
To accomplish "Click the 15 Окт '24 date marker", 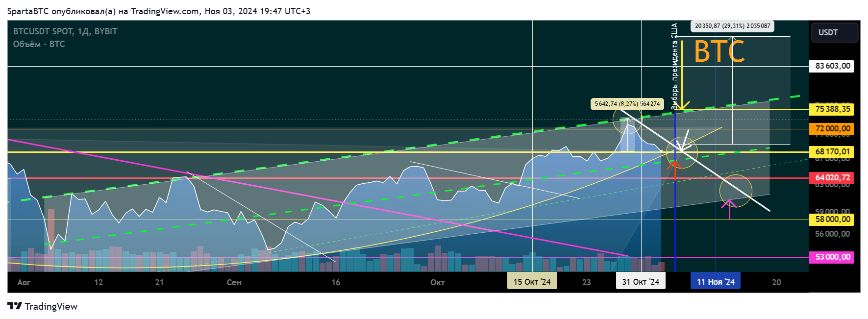I will point(532,282).
